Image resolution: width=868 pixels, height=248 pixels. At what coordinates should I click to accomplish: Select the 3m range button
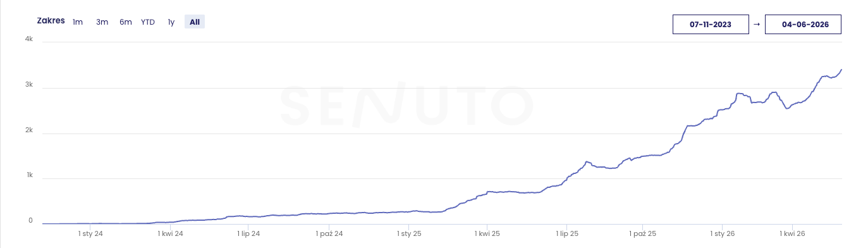pyautogui.click(x=102, y=22)
